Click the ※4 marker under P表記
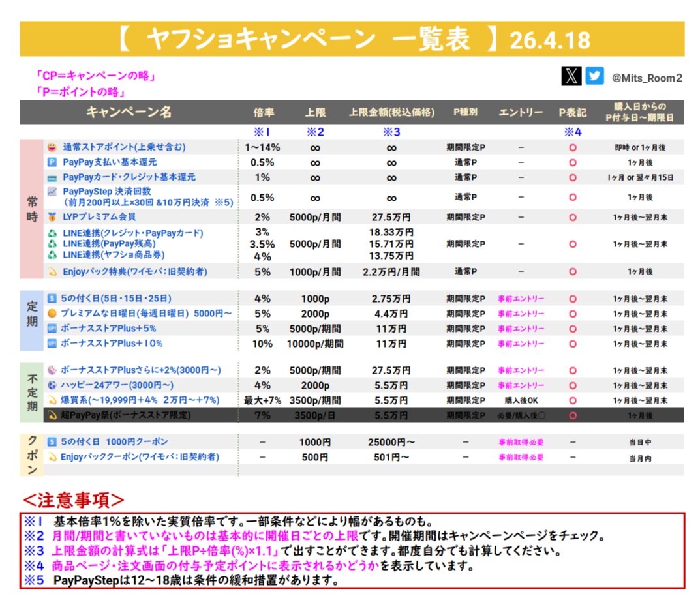Viewport: 700px width, 611px height. [x=573, y=132]
